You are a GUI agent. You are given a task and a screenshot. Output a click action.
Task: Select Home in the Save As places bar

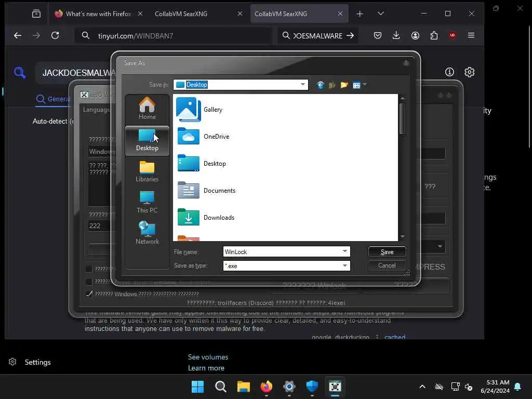point(147,109)
